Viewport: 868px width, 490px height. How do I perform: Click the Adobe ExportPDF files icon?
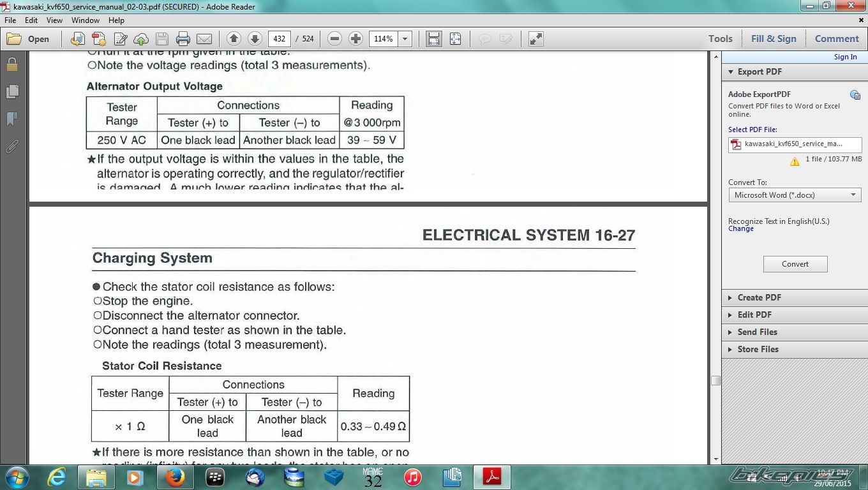coord(855,95)
